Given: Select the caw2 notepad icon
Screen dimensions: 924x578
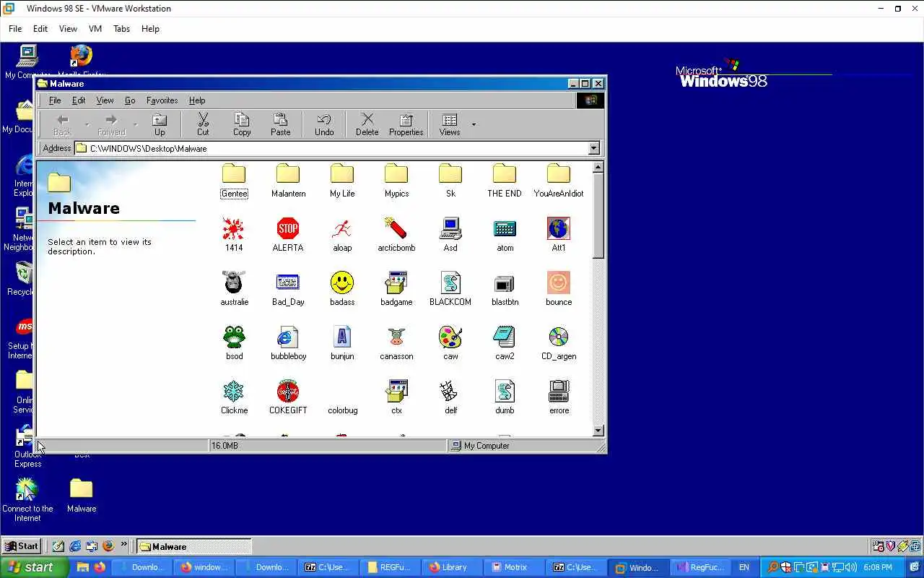Looking at the screenshot, I should (505, 337).
